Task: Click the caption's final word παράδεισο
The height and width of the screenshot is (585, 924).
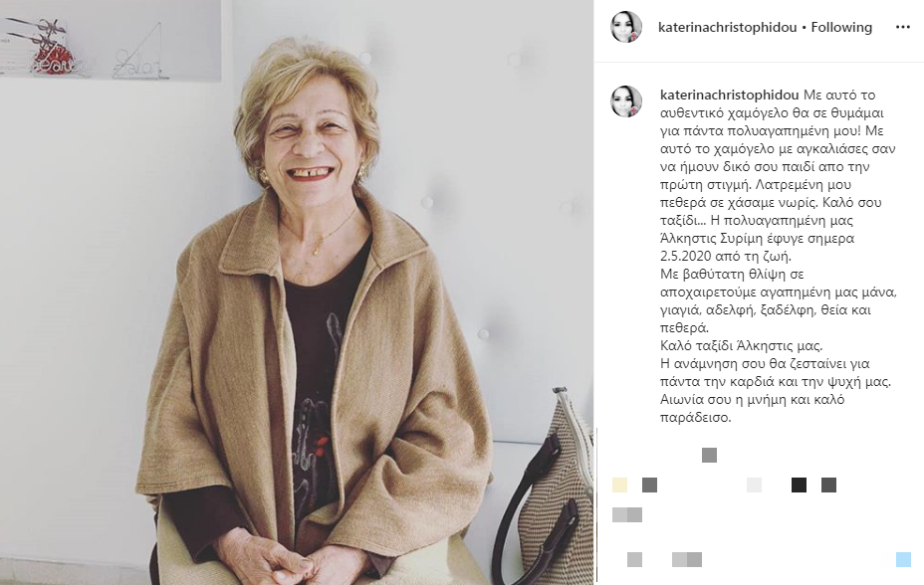Action: (695, 418)
